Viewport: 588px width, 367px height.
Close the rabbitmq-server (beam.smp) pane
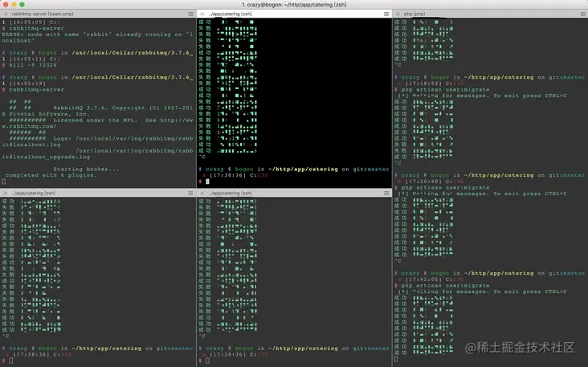(x=6, y=14)
